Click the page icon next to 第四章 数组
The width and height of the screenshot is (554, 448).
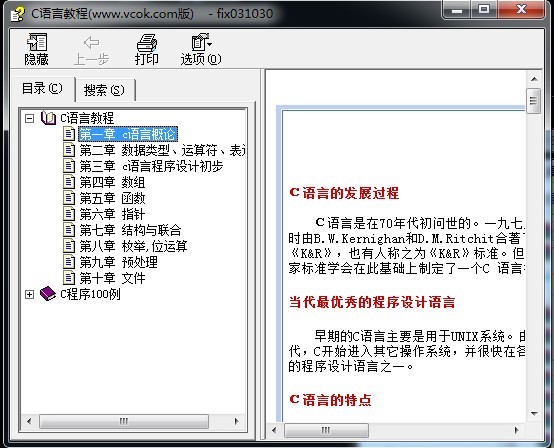[69, 182]
